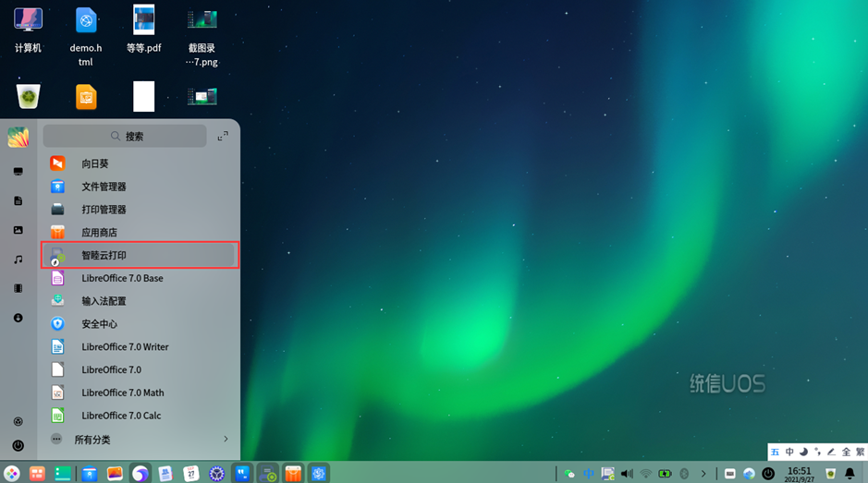The height and width of the screenshot is (483, 868).
Task: Open settings gear icon in launcher sidebar
Action: click(18, 422)
